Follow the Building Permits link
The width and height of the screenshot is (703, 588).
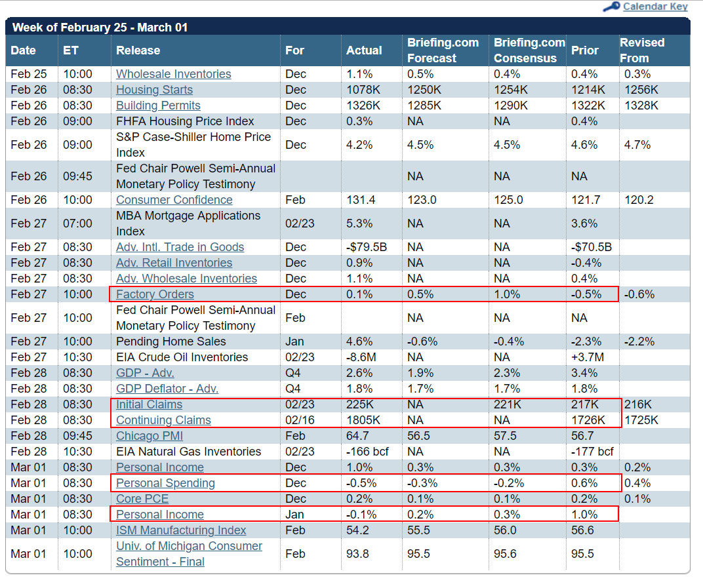tap(158, 106)
